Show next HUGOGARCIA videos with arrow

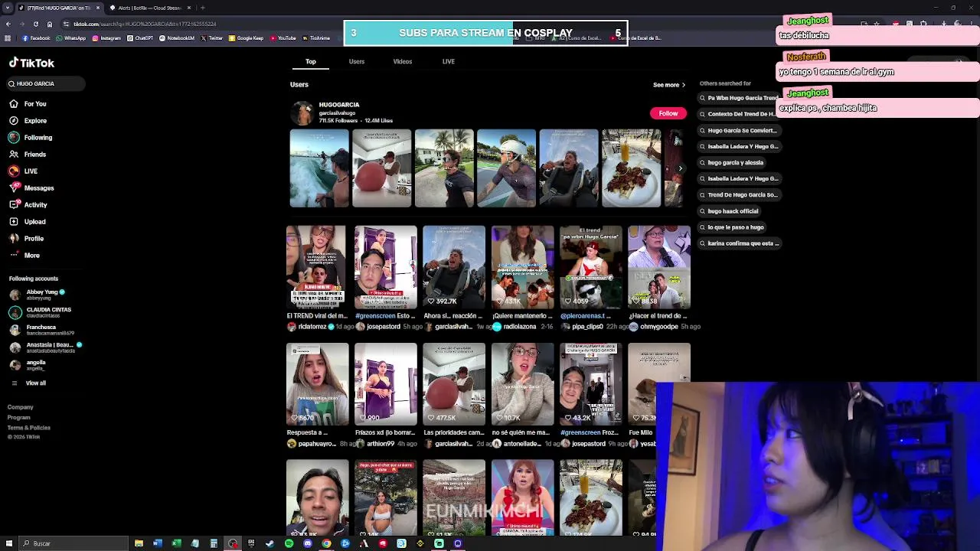[680, 168]
